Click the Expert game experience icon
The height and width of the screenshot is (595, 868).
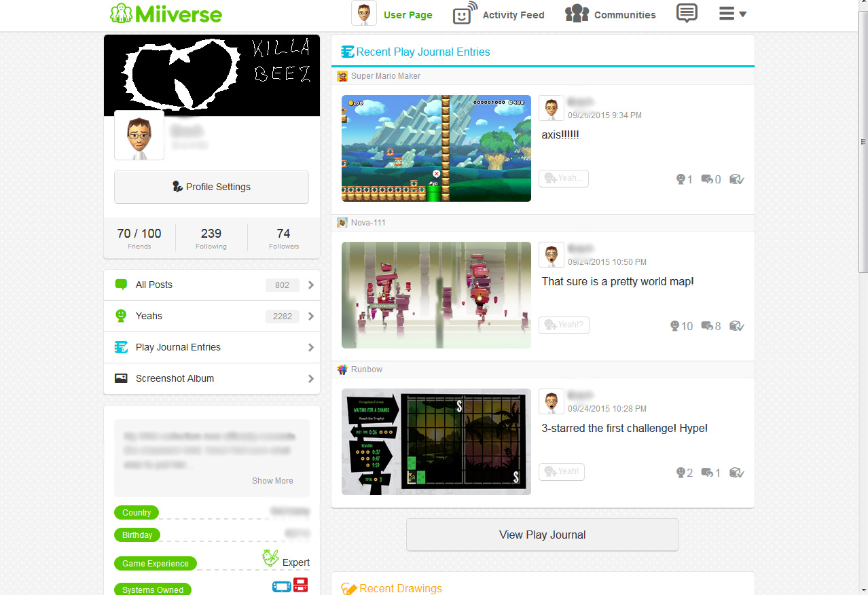[x=271, y=558]
